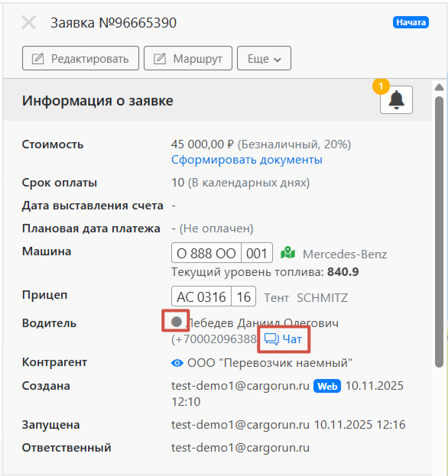Click the gray driver status dot

[x=177, y=322]
